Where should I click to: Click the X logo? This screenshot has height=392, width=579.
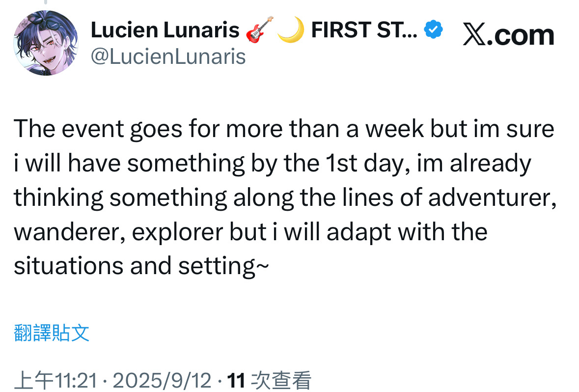474,36
